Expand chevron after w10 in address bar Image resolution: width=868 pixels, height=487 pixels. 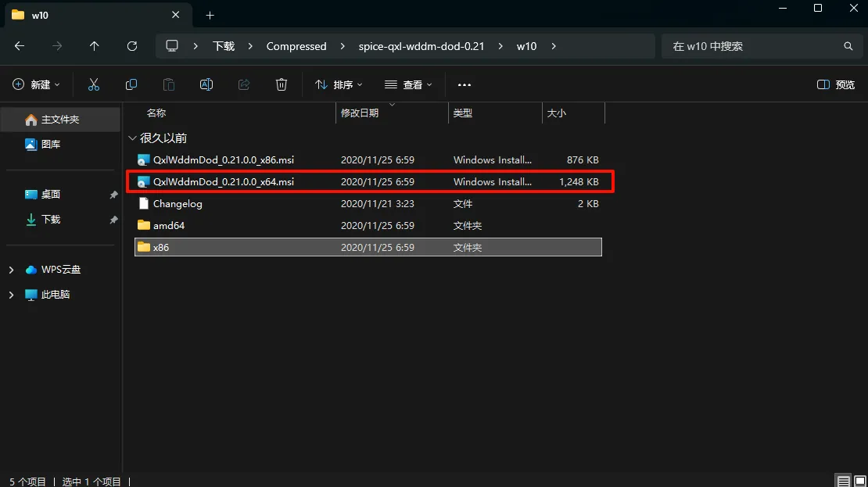pyautogui.click(x=554, y=46)
